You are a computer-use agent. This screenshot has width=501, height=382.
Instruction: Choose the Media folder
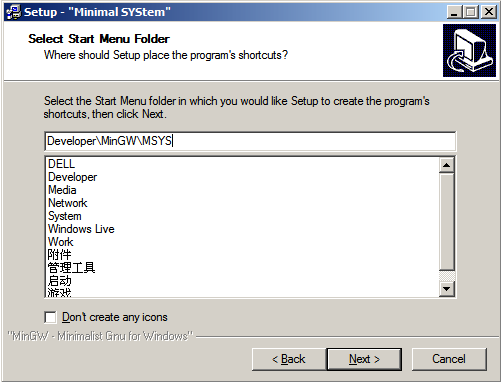coord(62,190)
